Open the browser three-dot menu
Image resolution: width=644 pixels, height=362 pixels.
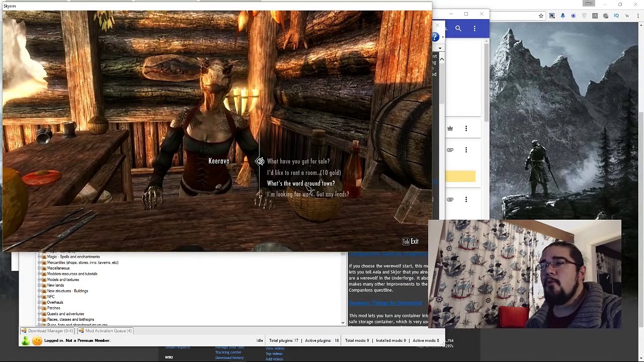click(638, 16)
